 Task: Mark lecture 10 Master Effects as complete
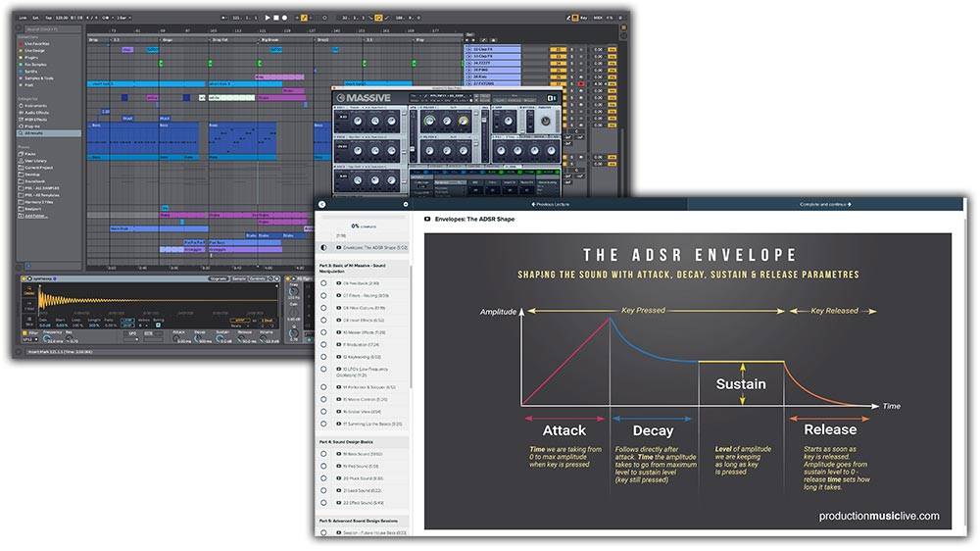(x=323, y=332)
